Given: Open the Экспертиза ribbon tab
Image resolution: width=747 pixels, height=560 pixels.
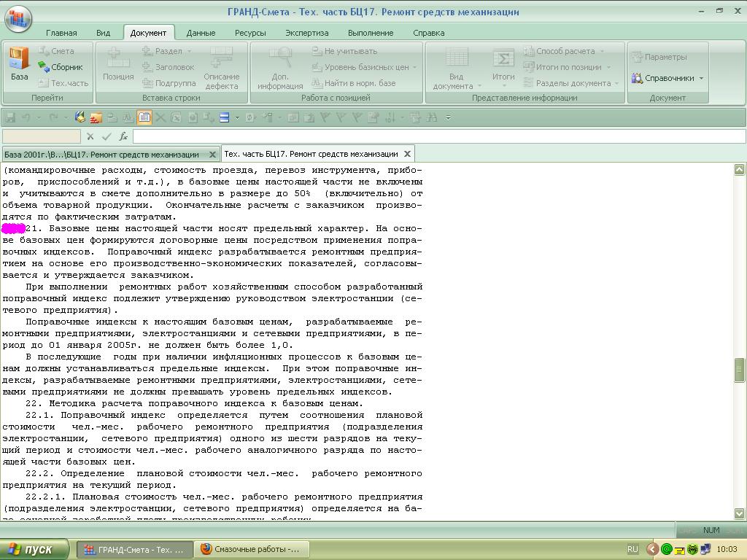Looking at the screenshot, I should [306, 33].
